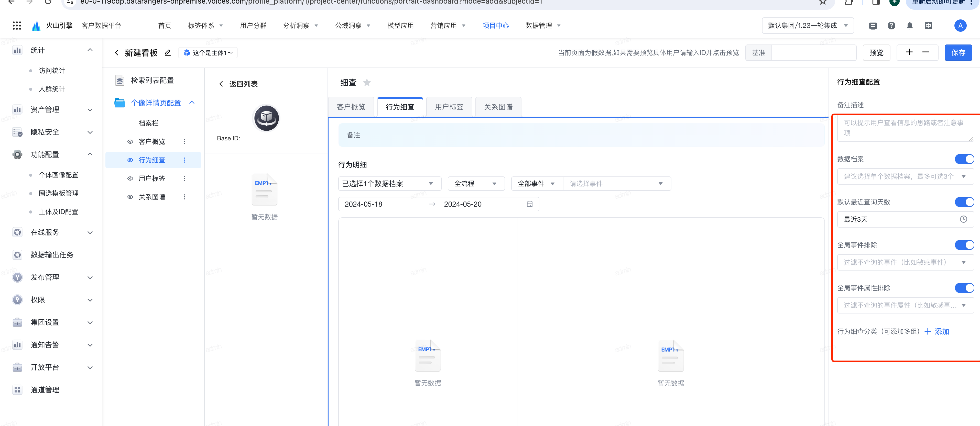Click the grid dashboard icon in header
This screenshot has width=980, height=426.
point(928,26)
